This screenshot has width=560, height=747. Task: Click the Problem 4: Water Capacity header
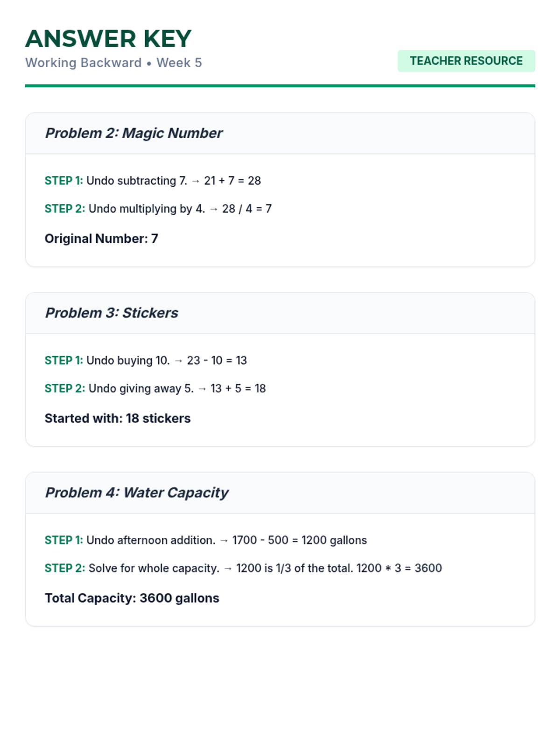(137, 493)
